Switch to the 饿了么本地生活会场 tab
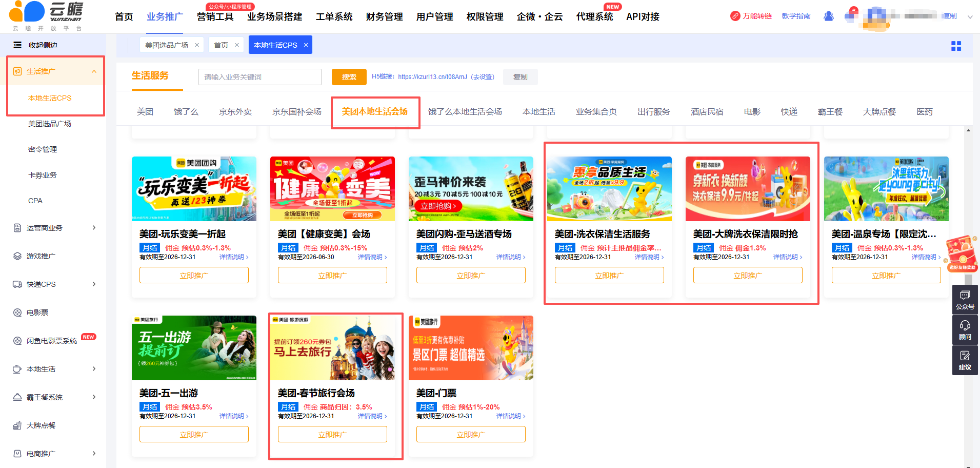 [465, 112]
